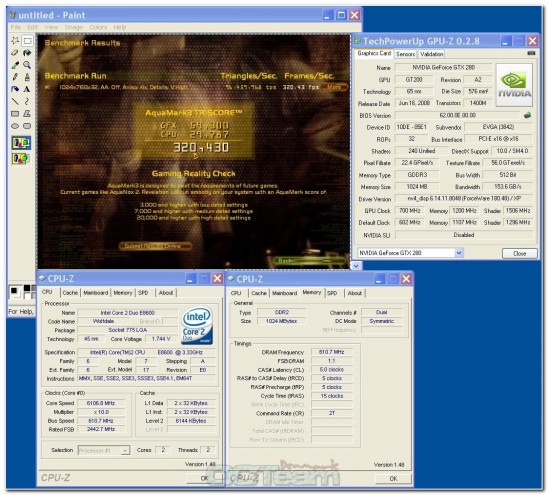548x495 pixels.
Task: Open the Colors menu in Paint
Action: tap(98, 27)
